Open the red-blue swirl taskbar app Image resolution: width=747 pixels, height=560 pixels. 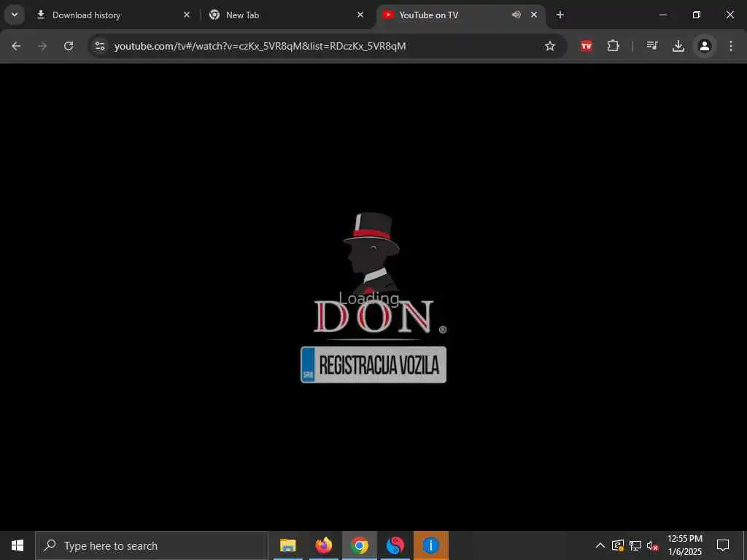(x=395, y=545)
